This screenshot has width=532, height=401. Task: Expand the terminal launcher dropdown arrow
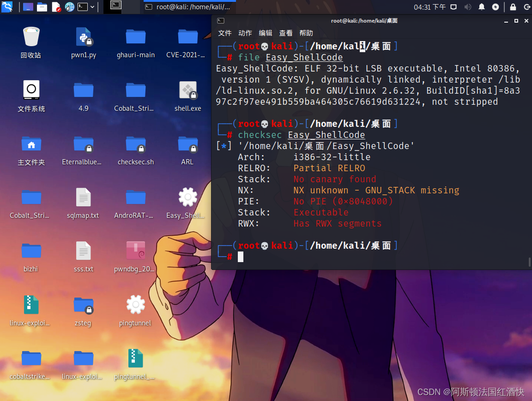coord(92,7)
